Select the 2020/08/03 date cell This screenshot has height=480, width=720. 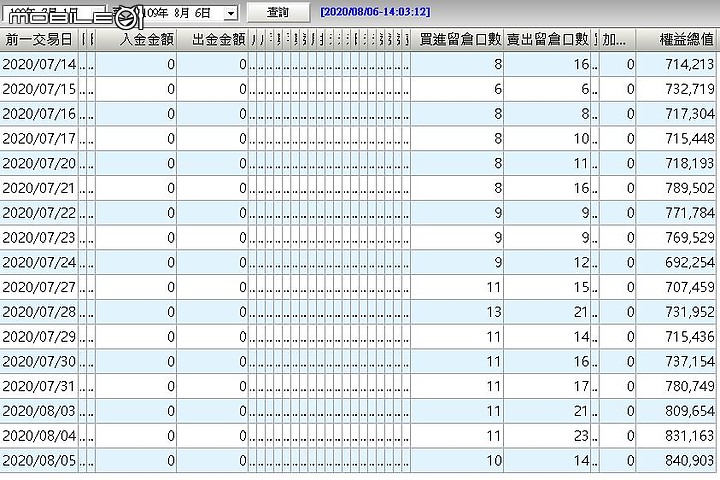(x=39, y=411)
